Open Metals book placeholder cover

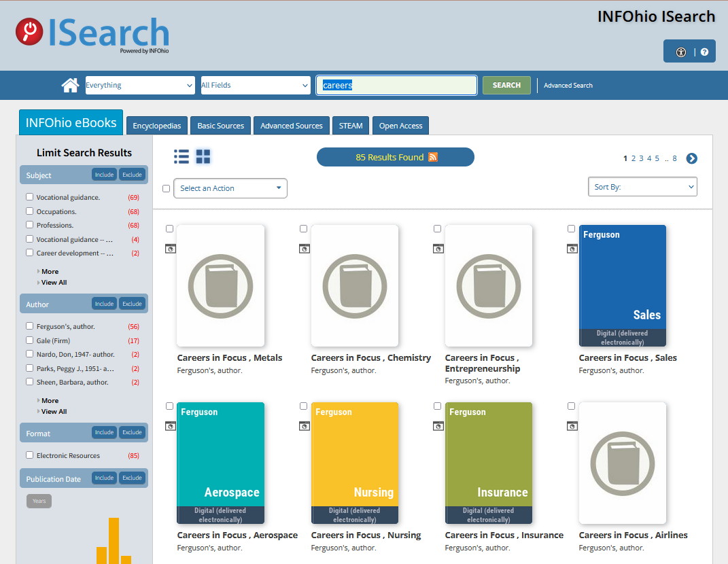[220, 285]
